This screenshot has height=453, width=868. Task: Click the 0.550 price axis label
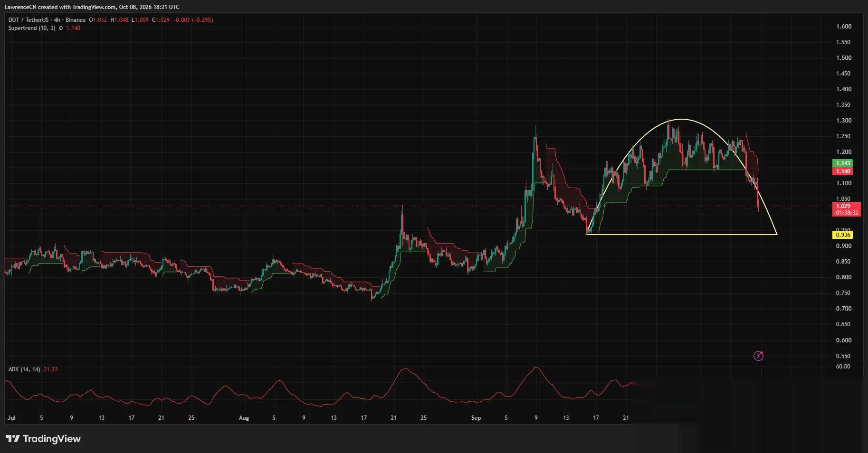(x=844, y=356)
